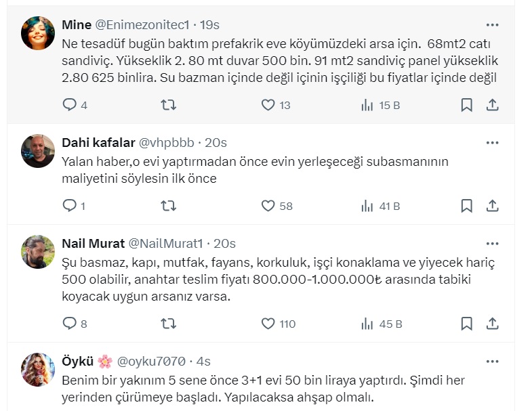Open more options for Mine's tweet
Image resolution: width=532 pixels, height=411 pixels.
click(493, 24)
